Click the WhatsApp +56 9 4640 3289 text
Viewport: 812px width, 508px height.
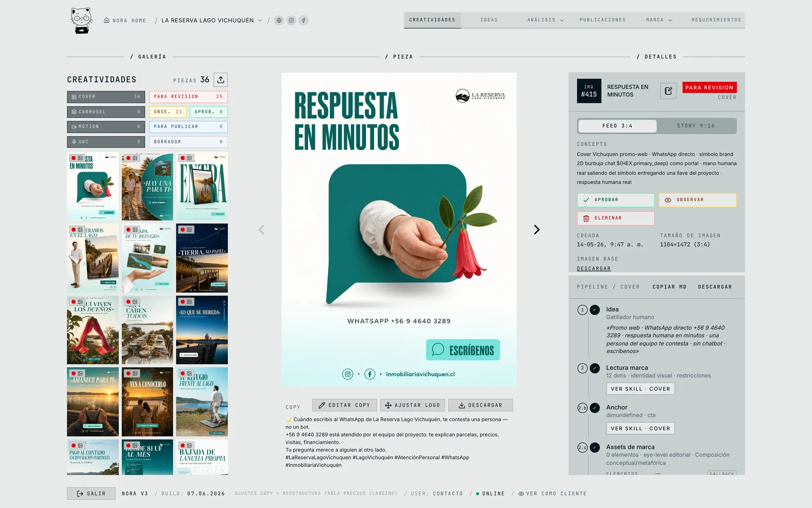[399, 321]
